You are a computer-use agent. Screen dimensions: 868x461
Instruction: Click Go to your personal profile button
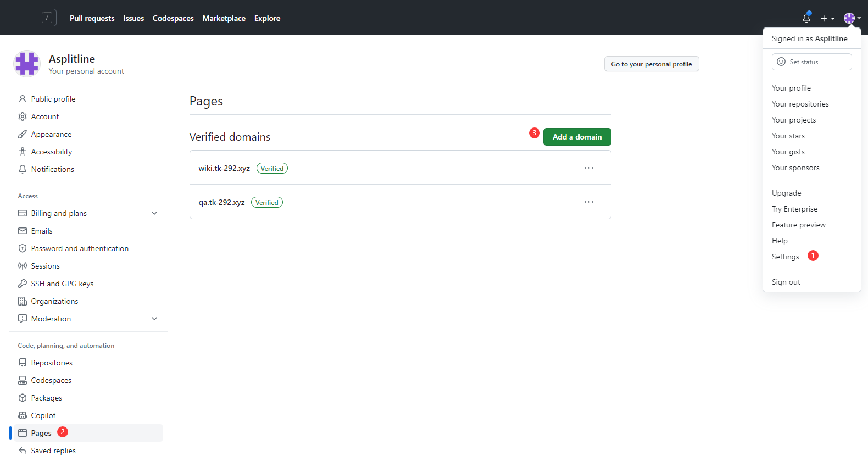[x=652, y=64]
